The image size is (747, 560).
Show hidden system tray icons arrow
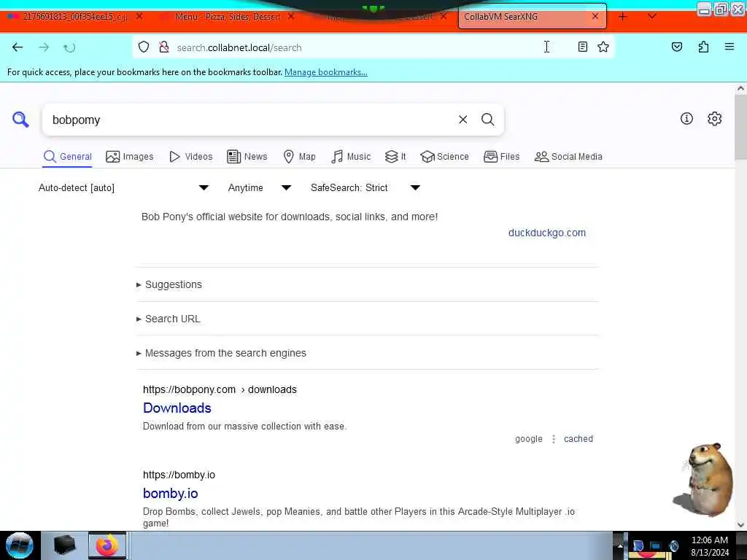click(x=620, y=545)
